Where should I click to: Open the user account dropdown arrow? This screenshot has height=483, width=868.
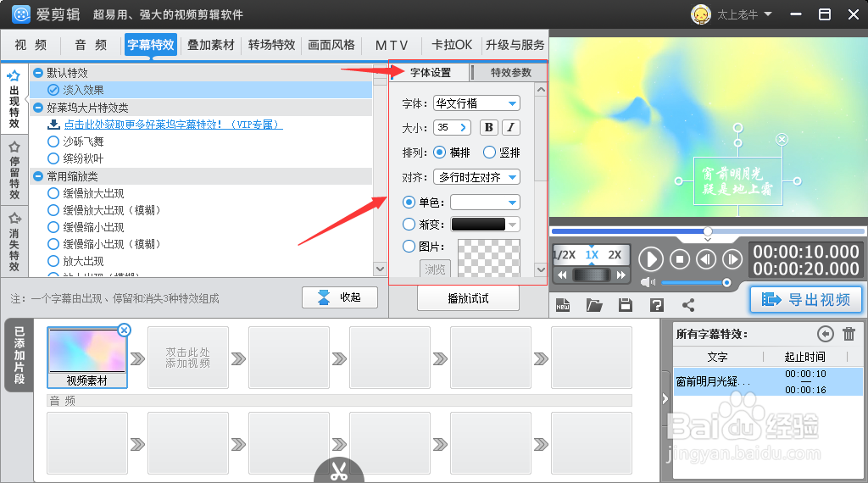(768, 14)
